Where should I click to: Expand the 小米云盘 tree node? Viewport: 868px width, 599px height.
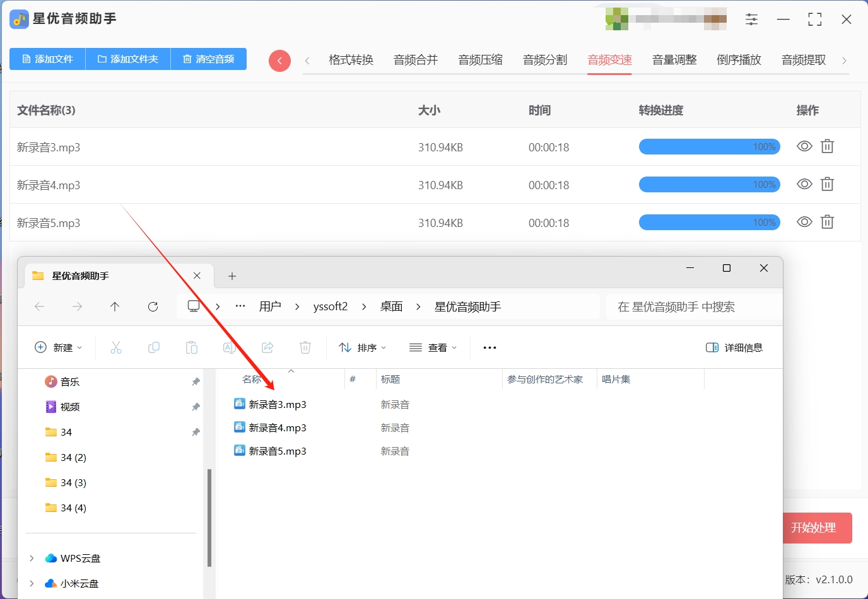pos(32,583)
